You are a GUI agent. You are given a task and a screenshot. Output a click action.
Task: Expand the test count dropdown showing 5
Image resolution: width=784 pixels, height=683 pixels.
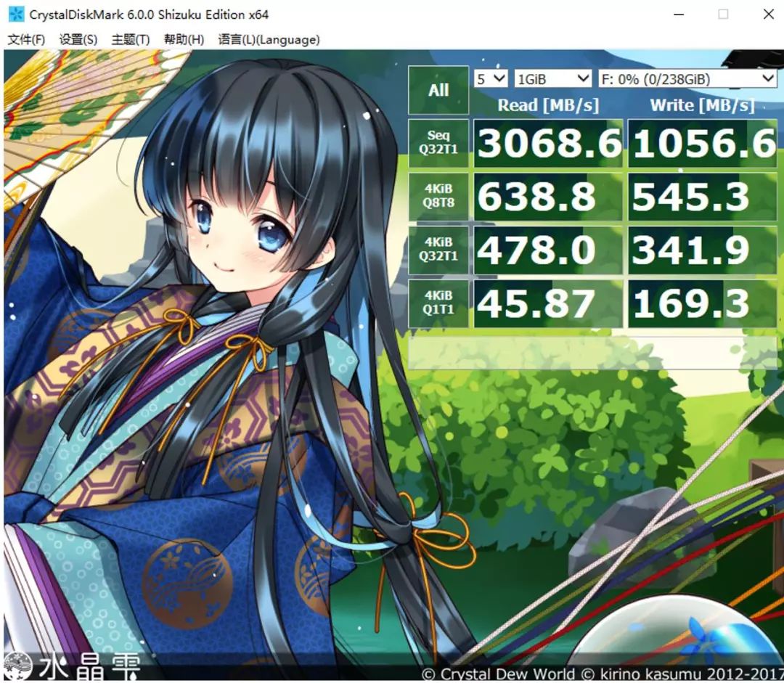491,78
